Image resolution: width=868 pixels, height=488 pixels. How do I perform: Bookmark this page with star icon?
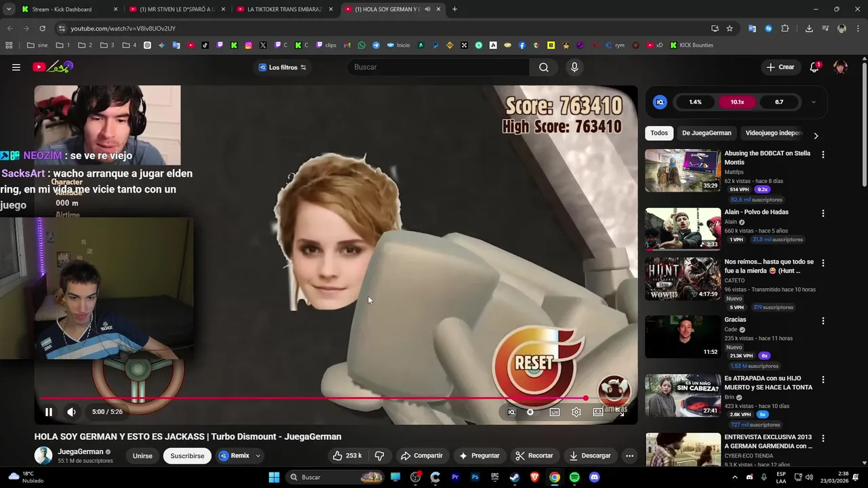click(730, 28)
